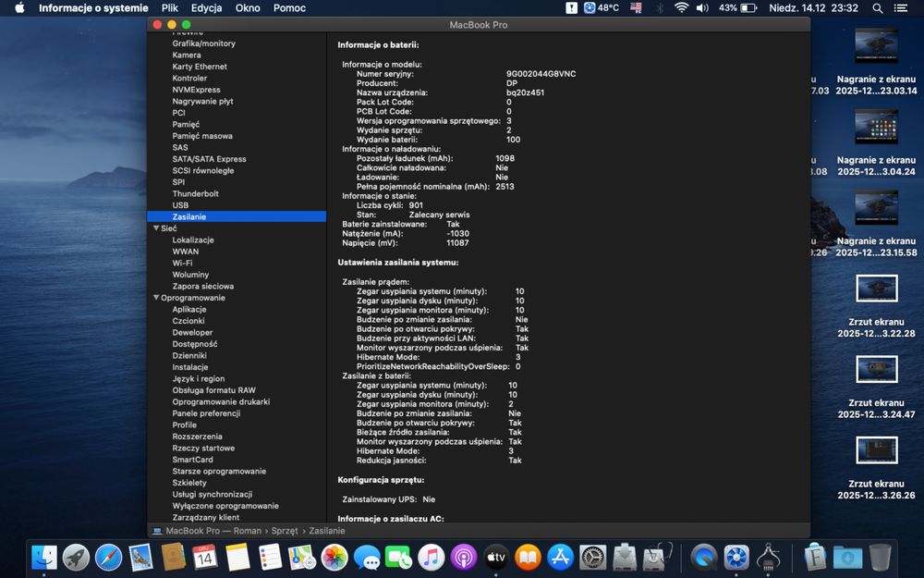The height and width of the screenshot is (578, 924).
Task: Select Grafika/monitory in the sidebar
Action: [204, 43]
